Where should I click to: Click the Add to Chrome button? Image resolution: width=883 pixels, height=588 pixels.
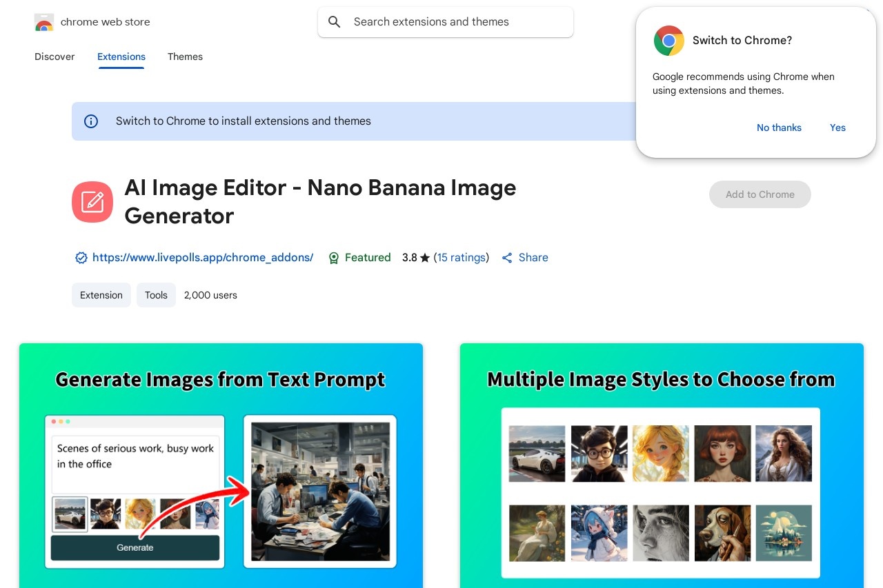[760, 194]
